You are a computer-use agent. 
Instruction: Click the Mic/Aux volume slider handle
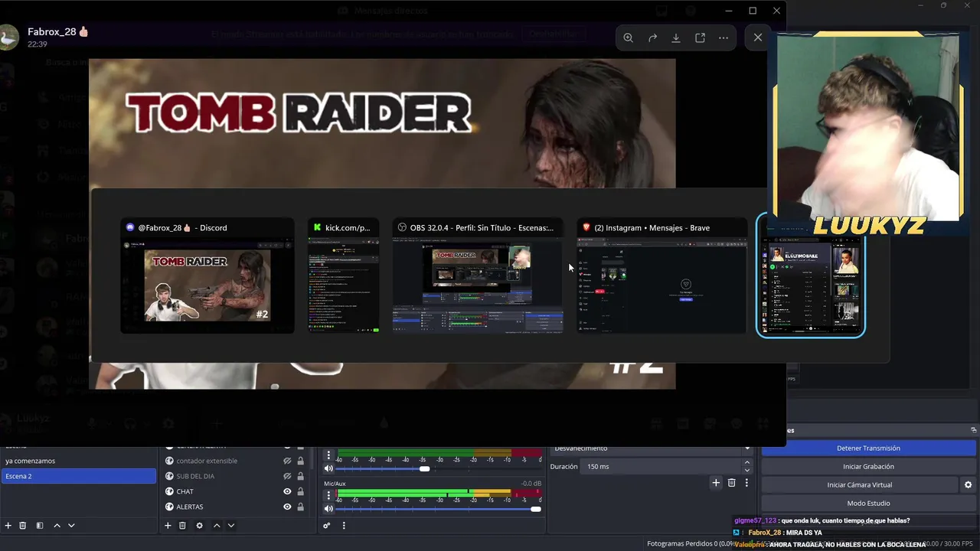[536, 509]
